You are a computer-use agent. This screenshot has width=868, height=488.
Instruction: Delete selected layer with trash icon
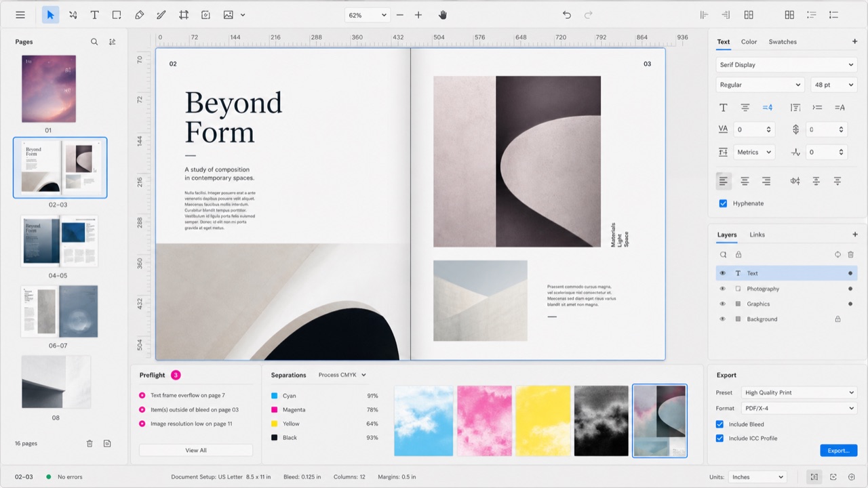point(851,255)
